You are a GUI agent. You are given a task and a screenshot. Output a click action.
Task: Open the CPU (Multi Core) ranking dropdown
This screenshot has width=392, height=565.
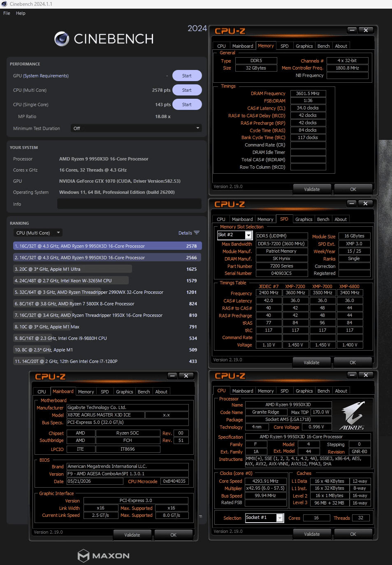[x=38, y=233]
